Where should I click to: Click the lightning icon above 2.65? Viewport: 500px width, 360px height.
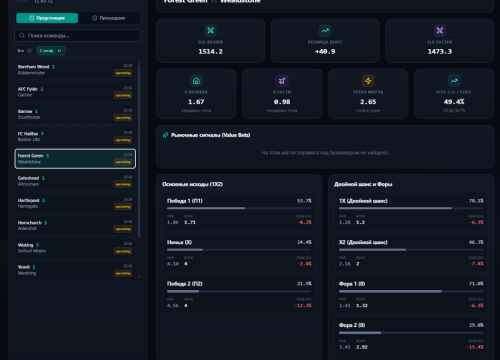coord(368,81)
